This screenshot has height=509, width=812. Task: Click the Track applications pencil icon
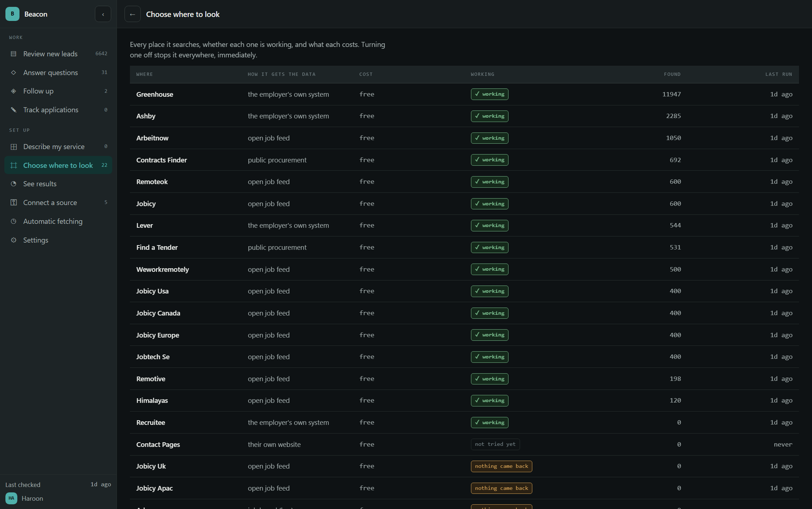pyautogui.click(x=14, y=110)
